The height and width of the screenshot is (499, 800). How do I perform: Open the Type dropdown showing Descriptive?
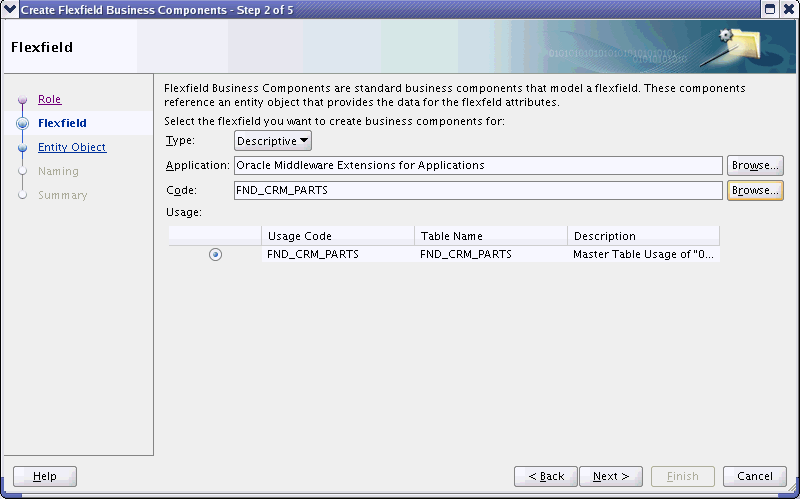(272, 141)
